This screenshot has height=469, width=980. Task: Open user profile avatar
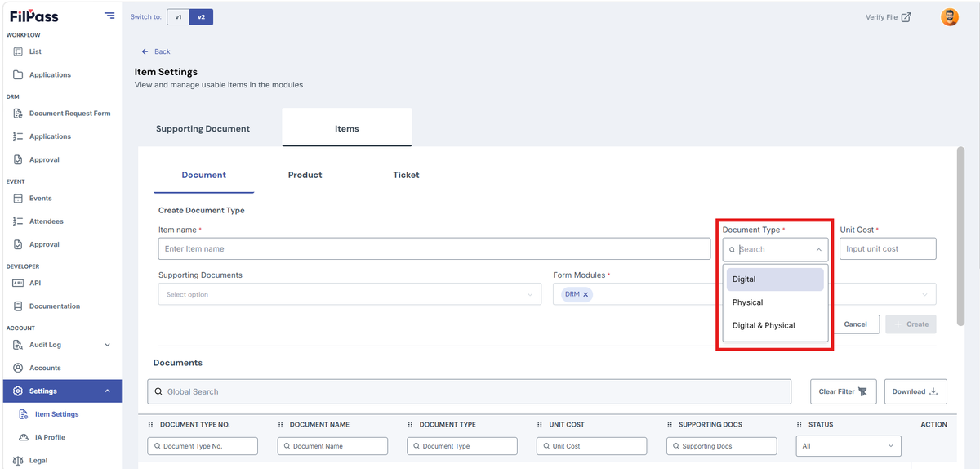point(950,17)
